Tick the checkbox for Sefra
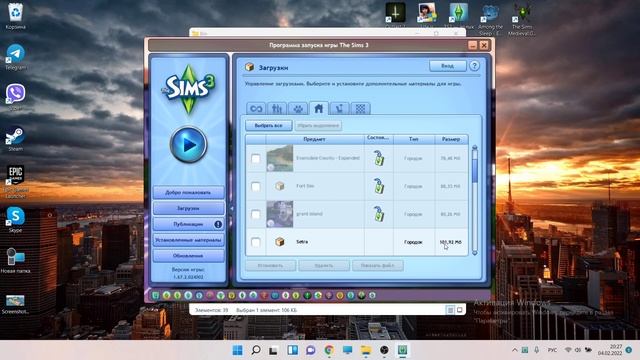The image size is (640, 360). pyautogui.click(x=256, y=242)
